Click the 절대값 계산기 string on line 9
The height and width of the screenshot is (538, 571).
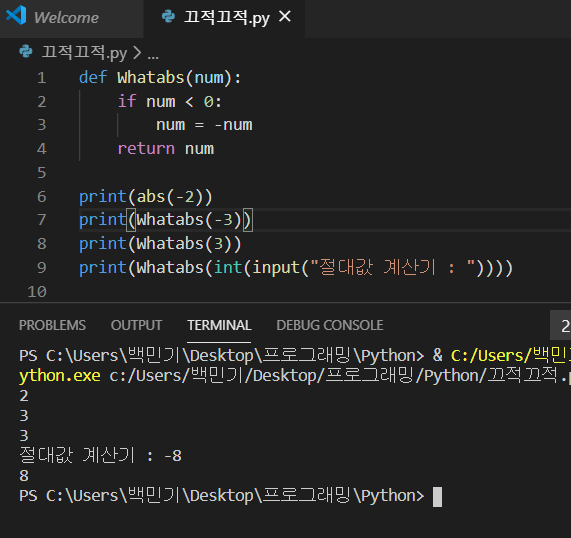point(393,267)
